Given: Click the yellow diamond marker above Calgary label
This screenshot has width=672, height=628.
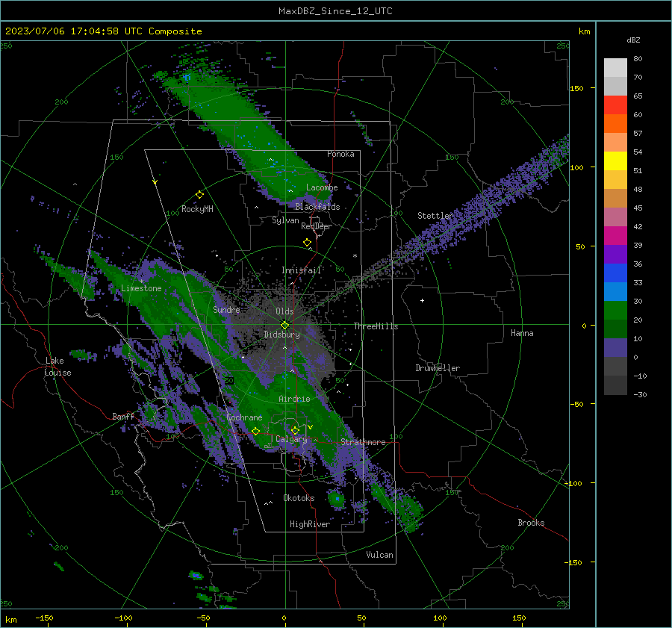Looking at the screenshot, I should click(x=295, y=430).
